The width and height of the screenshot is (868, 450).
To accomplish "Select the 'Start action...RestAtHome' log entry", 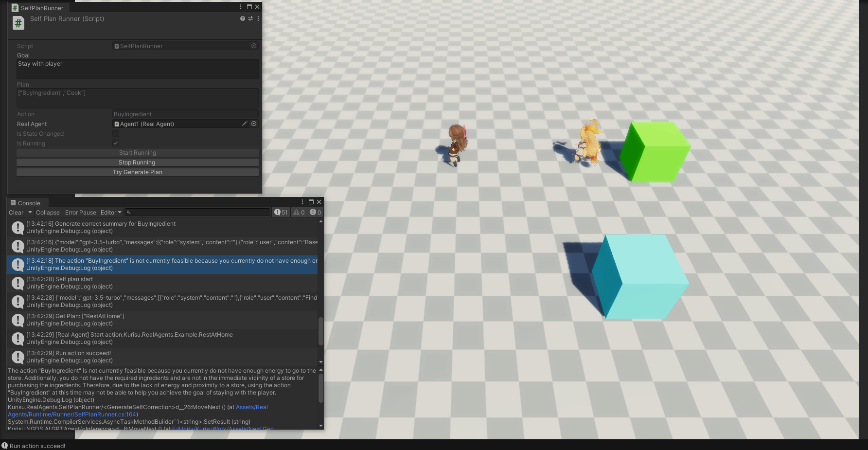I will coord(162,338).
